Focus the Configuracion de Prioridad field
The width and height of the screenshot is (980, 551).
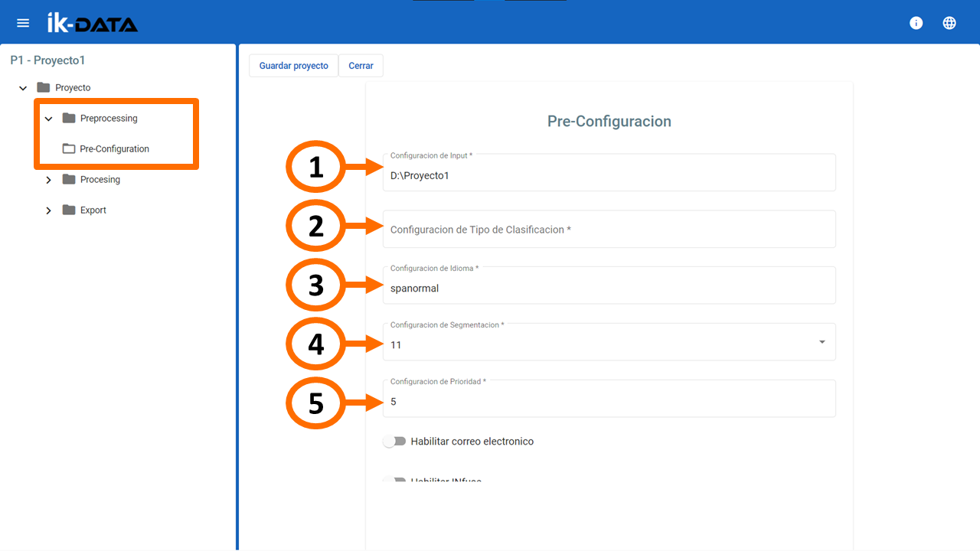pyautogui.click(x=609, y=399)
